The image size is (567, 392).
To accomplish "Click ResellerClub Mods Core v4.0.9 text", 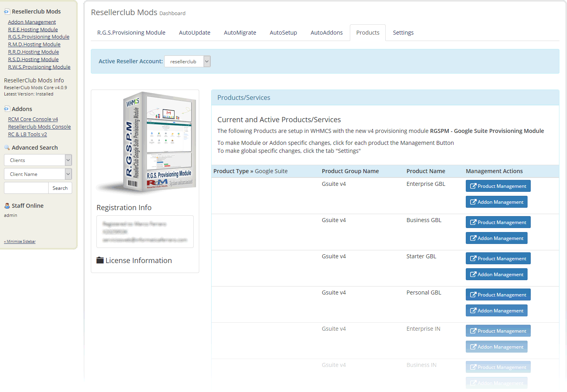I will (35, 88).
